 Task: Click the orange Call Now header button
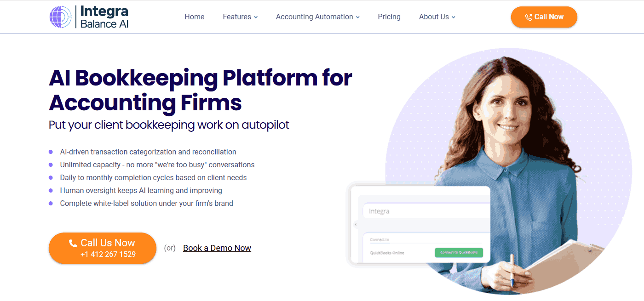544,17
